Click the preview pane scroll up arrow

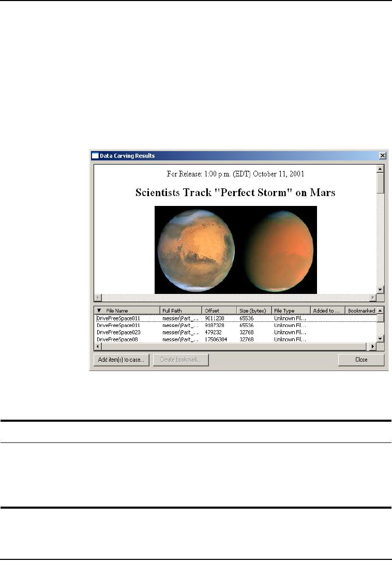point(380,169)
